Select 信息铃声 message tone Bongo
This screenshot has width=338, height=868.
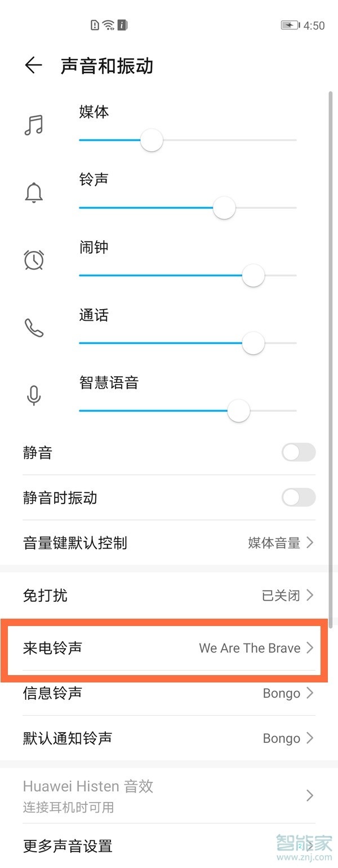[x=169, y=693]
